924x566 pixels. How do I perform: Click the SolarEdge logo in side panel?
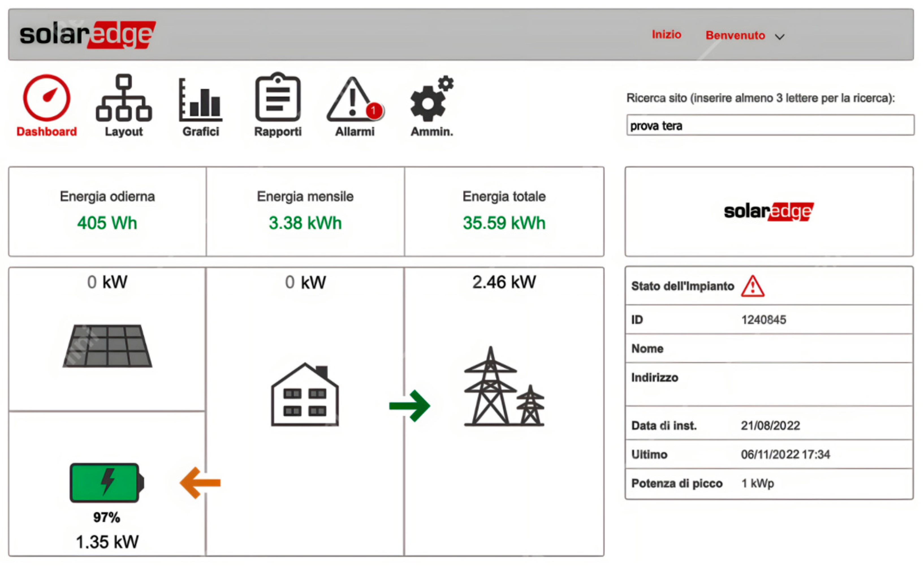(769, 211)
